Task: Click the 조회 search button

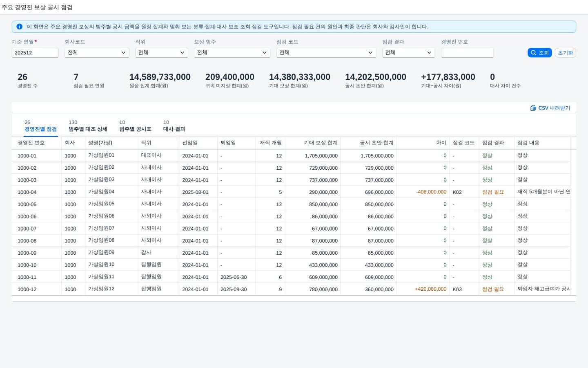Action: pyautogui.click(x=539, y=53)
